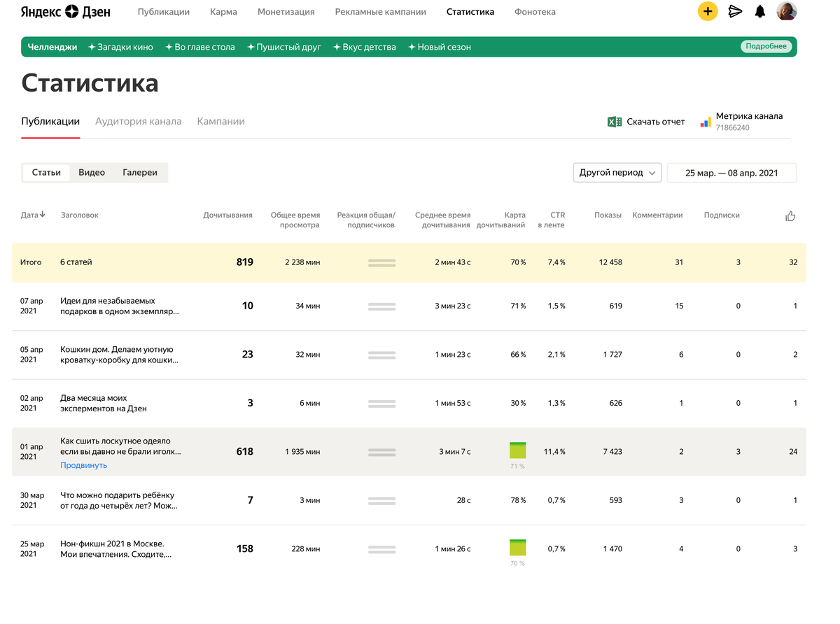
Task: Open the article Идеи для незабываемых подарков
Action: 119,306
